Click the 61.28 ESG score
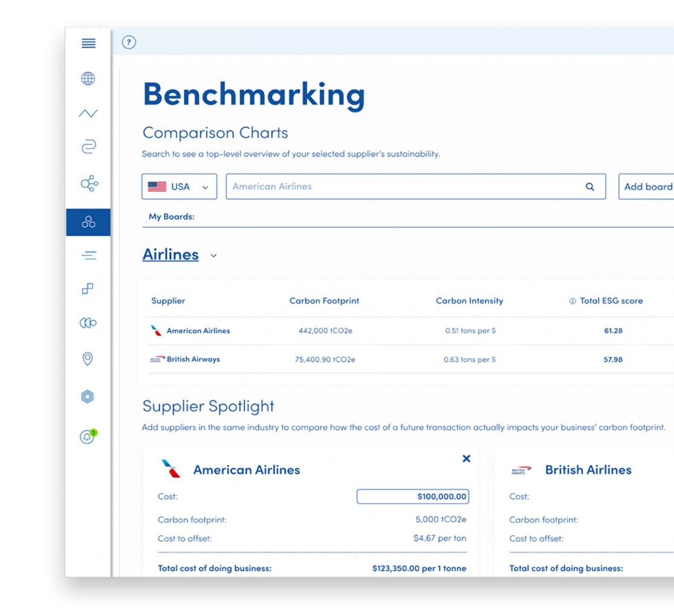This screenshot has width=674, height=616. point(614,331)
